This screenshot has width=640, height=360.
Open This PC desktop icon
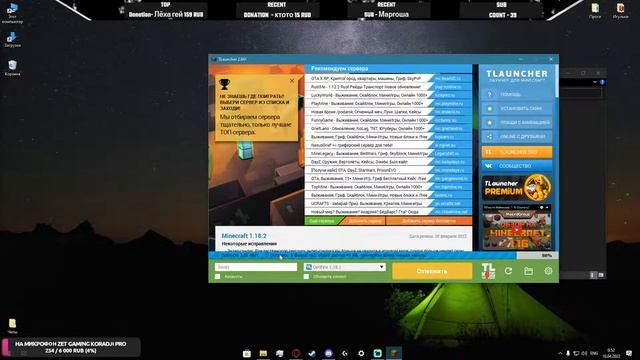coord(12,13)
